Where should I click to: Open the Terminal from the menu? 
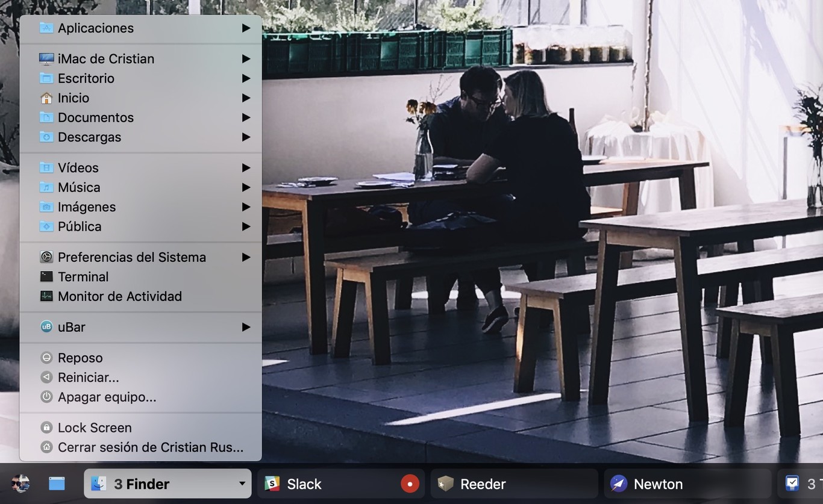point(83,276)
